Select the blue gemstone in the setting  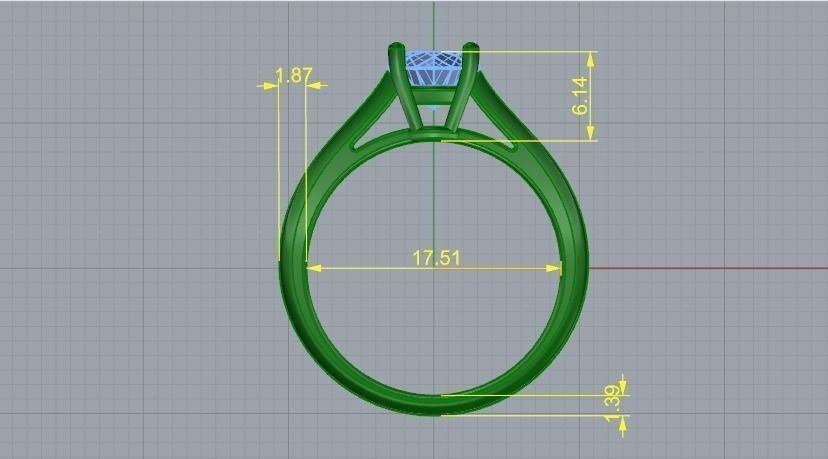(x=435, y=69)
